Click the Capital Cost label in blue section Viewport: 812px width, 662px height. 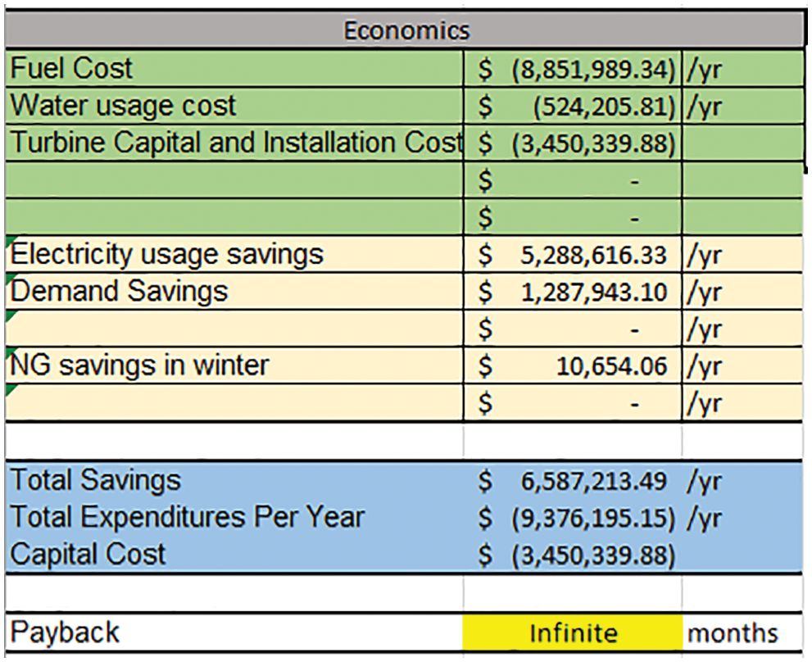pos(88,554)
